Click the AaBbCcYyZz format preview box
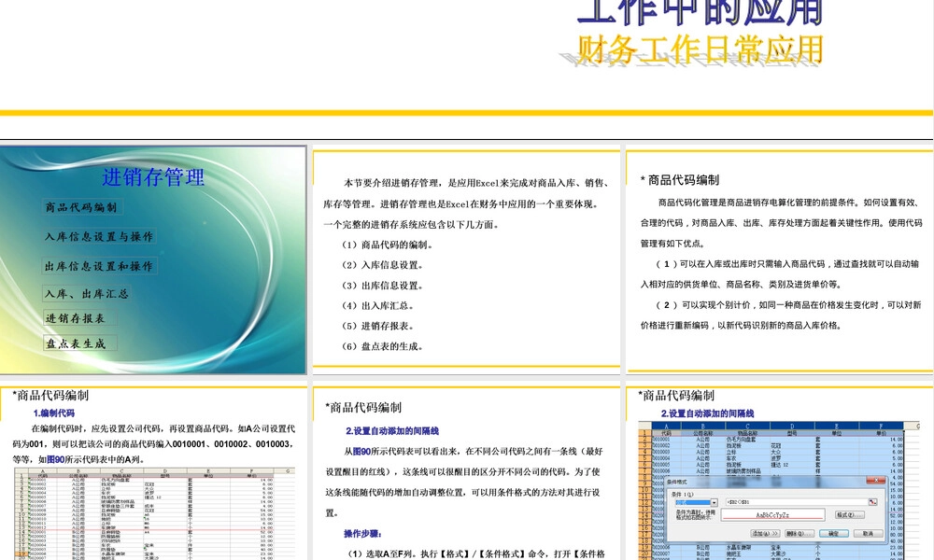 773,515
